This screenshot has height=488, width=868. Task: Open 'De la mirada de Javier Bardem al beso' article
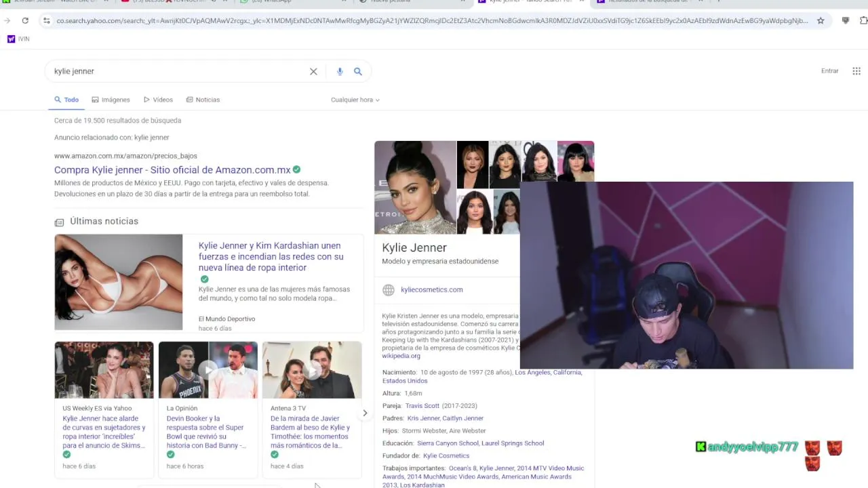(310, 432)
